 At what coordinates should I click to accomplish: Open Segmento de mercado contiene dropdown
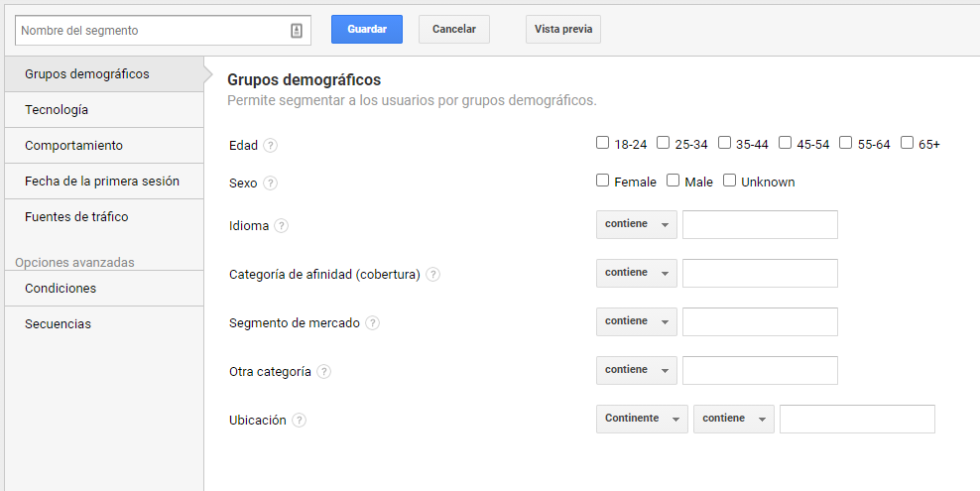click(x=636, y=321)
